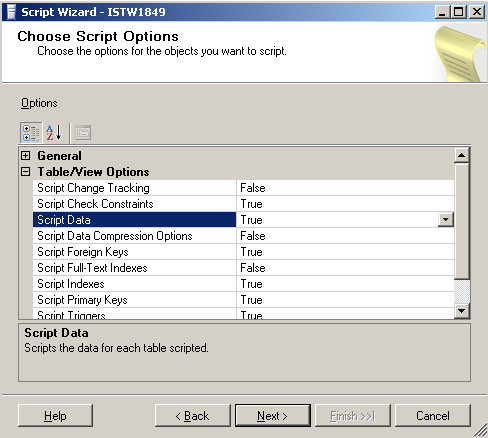The width and height of the screenshot is (488, 438).
Task: Maximize the Script Wizard window
Action: point(459,12)
